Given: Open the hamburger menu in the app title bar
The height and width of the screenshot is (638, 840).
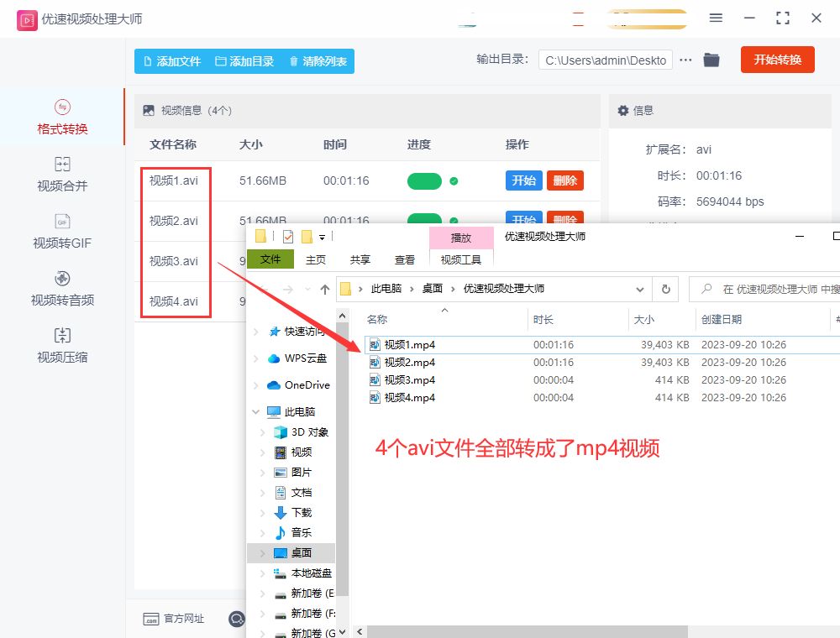Looking at the screenshot, I should pos(716,18).
